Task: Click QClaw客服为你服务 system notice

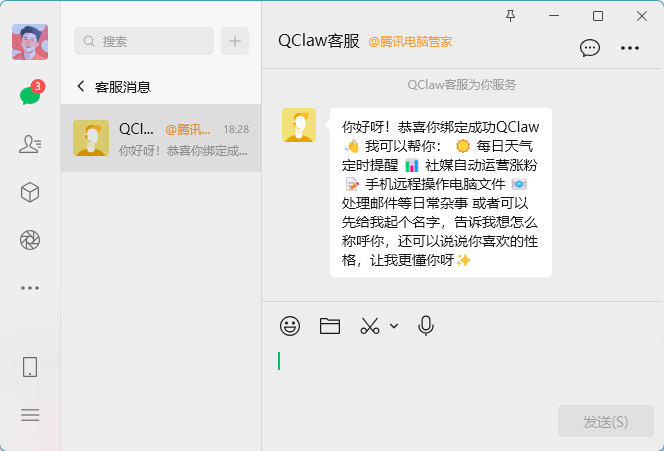Action: click(x=462, y=85)
